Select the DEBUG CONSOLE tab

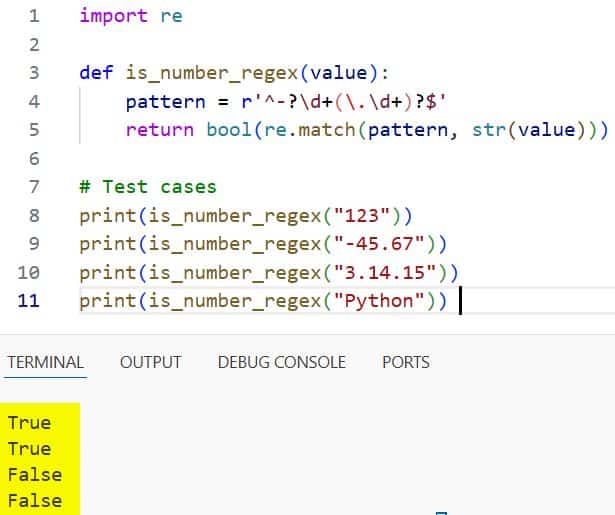[281, 362]
